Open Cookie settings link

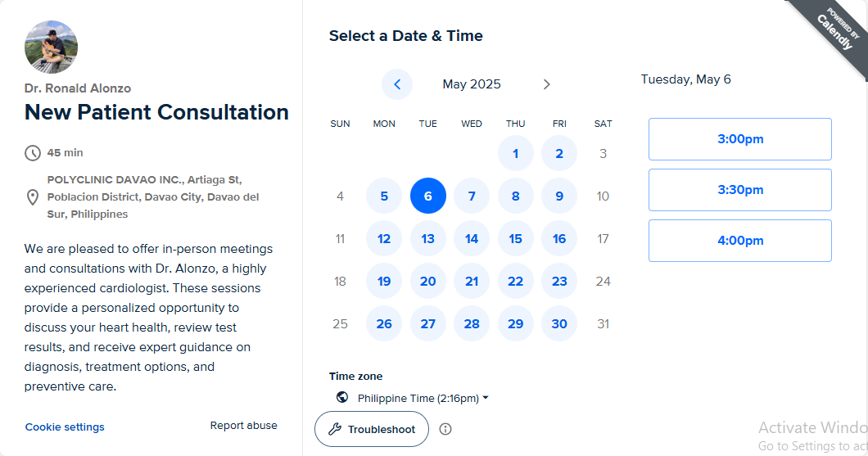click(65, 427)
